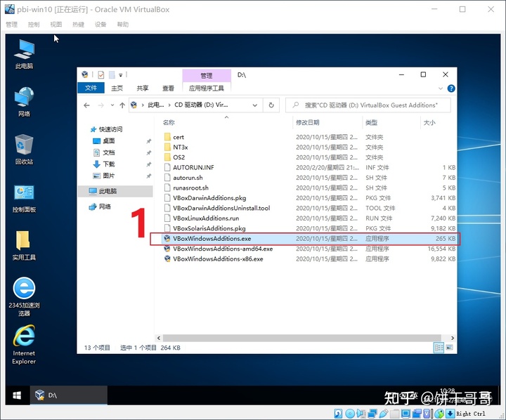The image size is (506, 420).
Task: Open the 应用程序工具 ribbon tab
Action: pyautogui.click(x=207, y=88)
